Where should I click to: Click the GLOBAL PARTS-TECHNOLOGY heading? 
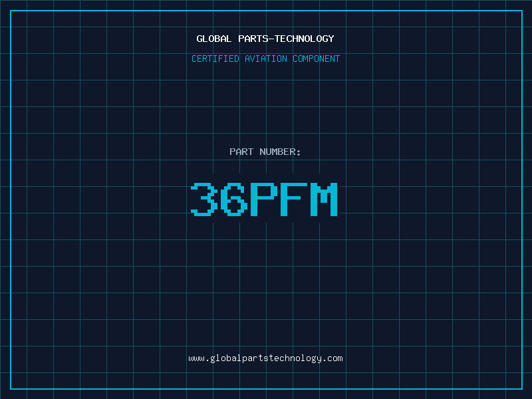[265, 39]
